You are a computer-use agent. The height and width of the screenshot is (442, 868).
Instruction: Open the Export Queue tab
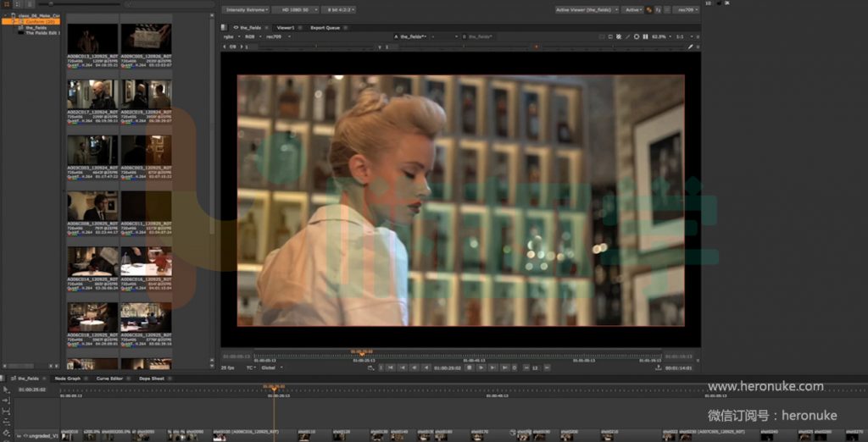(324, 27)
